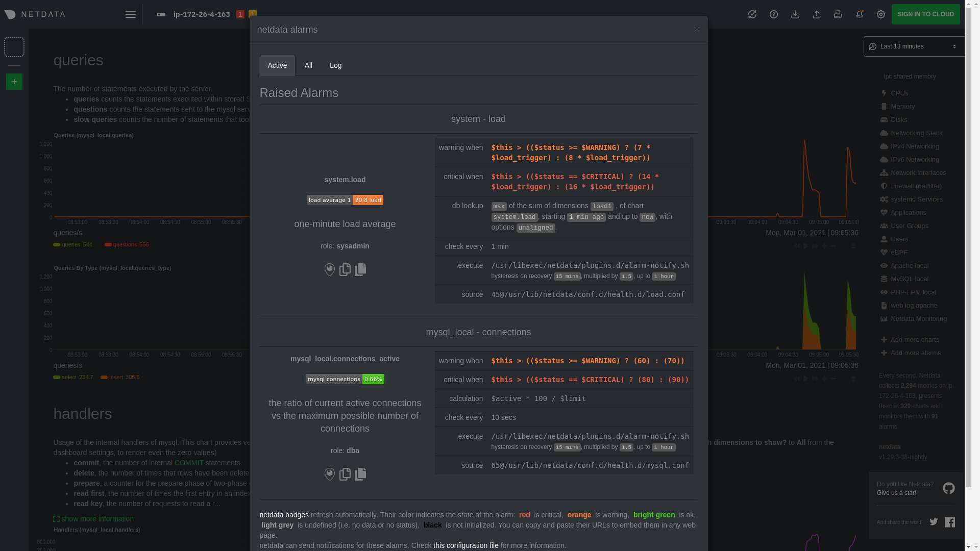Select the Last 13 minutes dropdown
This screenshot has width=980, height=551.
click(913, 46)
